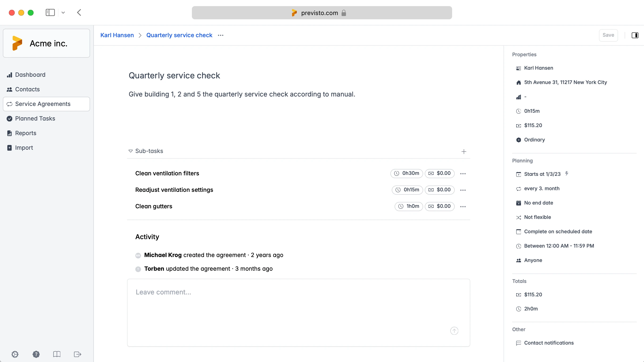Toggle the Not flexible planning setting

point(537,217)
